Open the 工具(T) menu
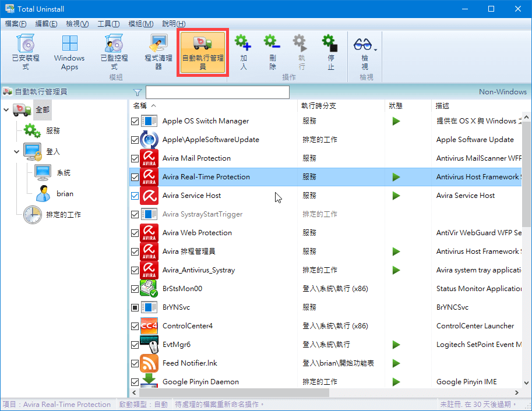The image size is (532, 411). click(x=108, y=24)
